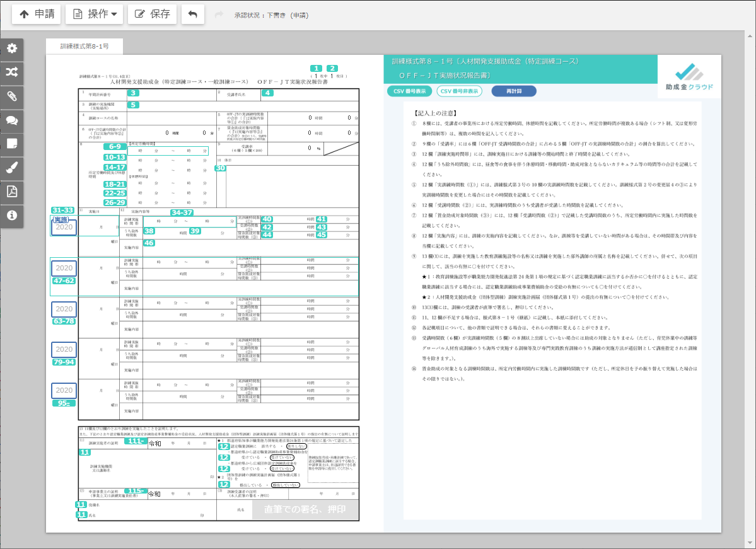Click the shuffle arrows sidebar icon
756x549 pixels.
point(11,72)
